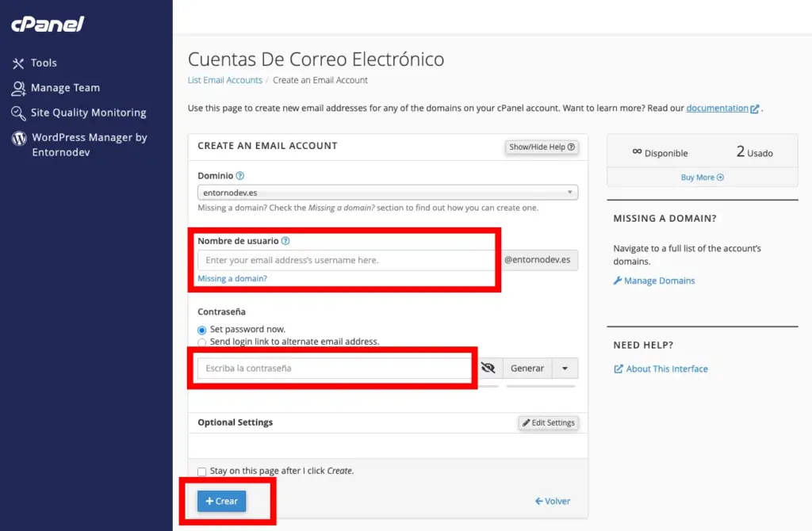
Task: Click Edit Settings for Optional Settings
Action: (x=548, y=423)
